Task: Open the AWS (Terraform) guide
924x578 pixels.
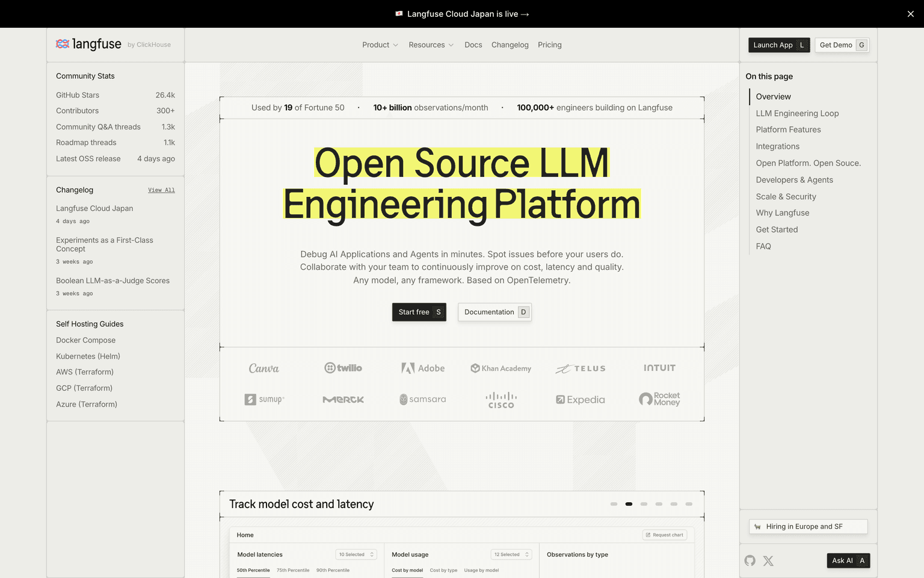Action: (85, 372)
